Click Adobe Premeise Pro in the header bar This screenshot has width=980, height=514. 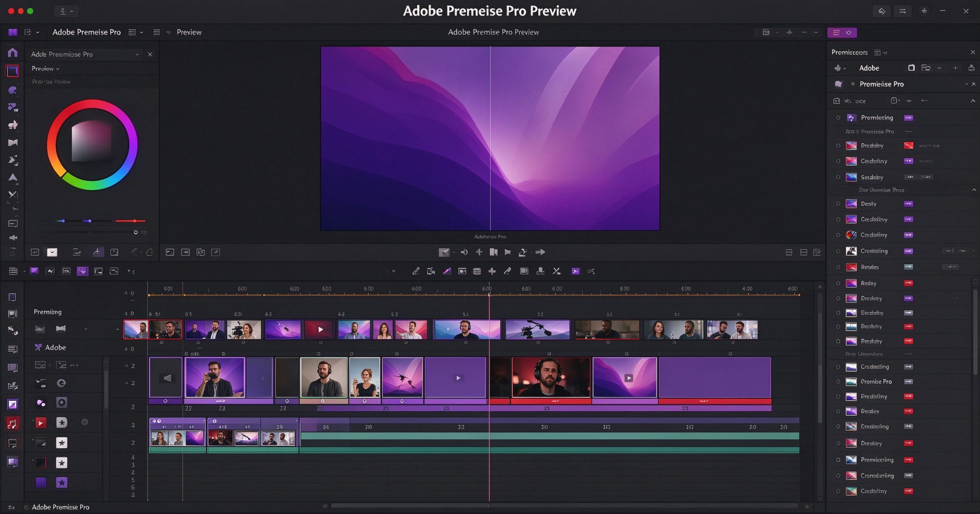pos(87,32)
